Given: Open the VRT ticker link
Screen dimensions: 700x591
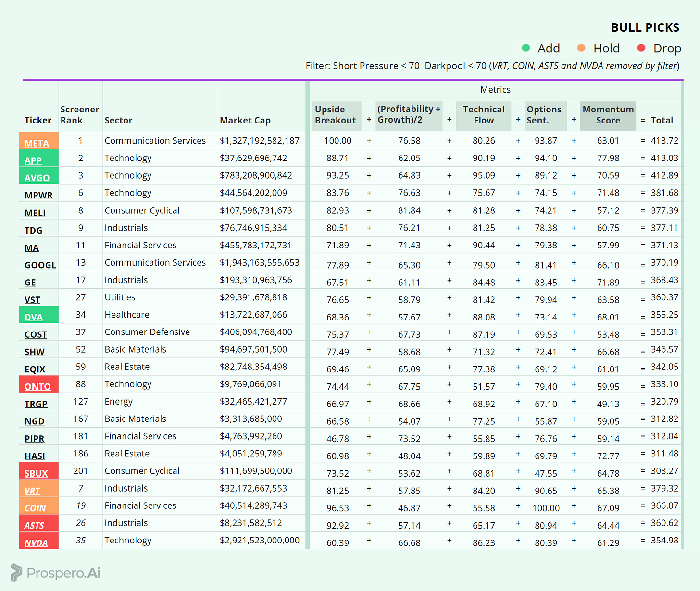Looking at the screenshot, I should tap(32, 491).
